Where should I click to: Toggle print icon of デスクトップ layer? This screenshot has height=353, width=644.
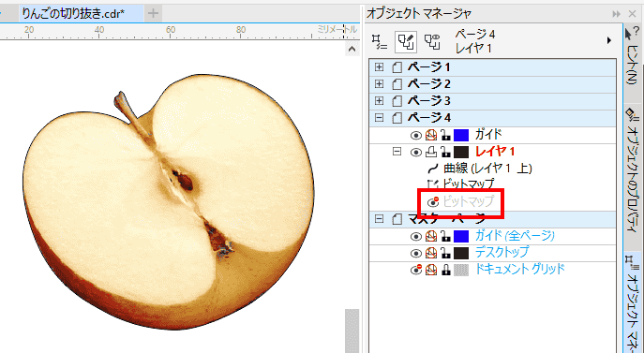[431, 253]
